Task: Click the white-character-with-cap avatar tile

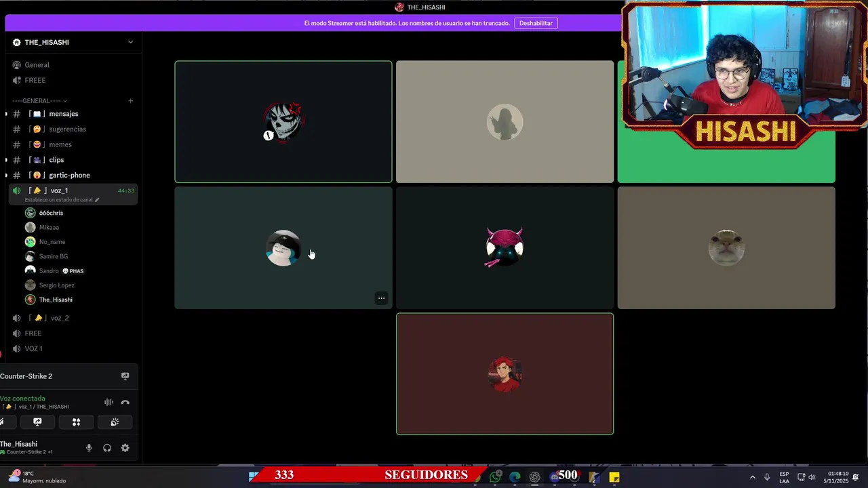Action: point(283,248)
